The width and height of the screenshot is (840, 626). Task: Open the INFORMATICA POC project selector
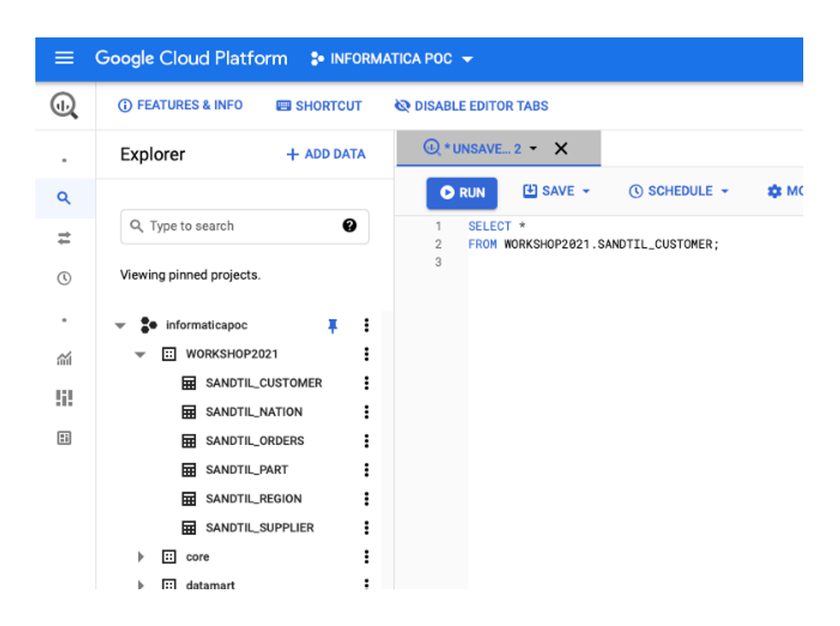point(392,59)
